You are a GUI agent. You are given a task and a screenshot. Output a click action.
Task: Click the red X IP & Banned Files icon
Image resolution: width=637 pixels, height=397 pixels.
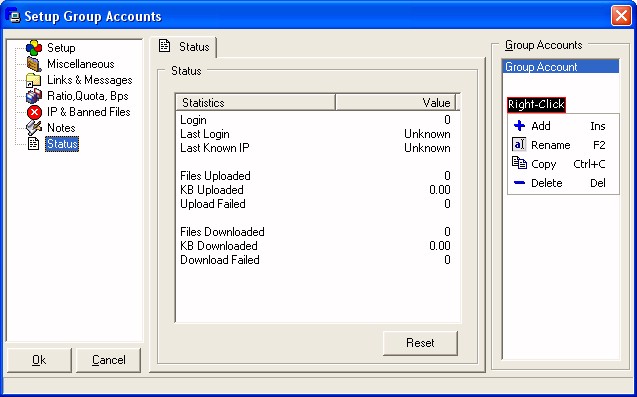click(34, 112)
